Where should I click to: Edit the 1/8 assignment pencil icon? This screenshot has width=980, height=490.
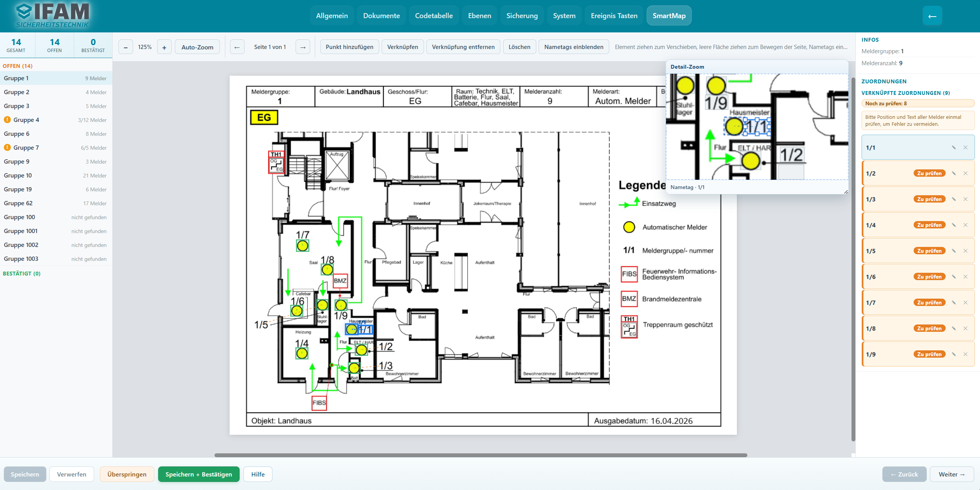[954, 328]
